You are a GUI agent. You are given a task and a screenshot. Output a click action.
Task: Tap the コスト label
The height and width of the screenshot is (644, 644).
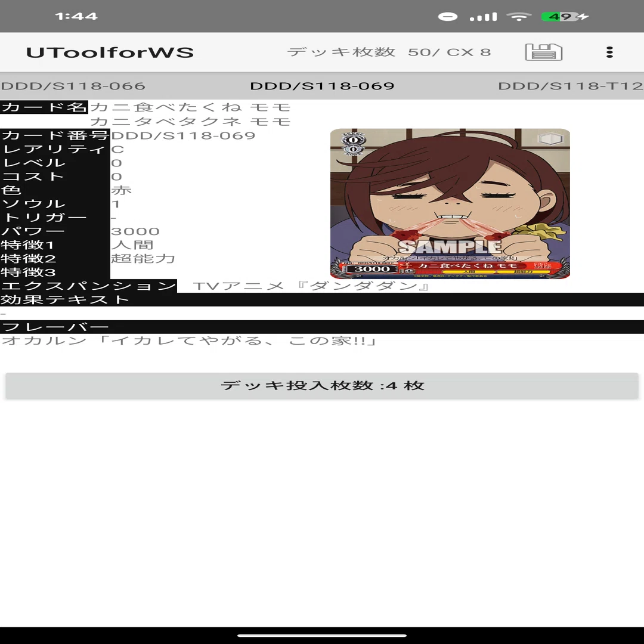[55, 177]
